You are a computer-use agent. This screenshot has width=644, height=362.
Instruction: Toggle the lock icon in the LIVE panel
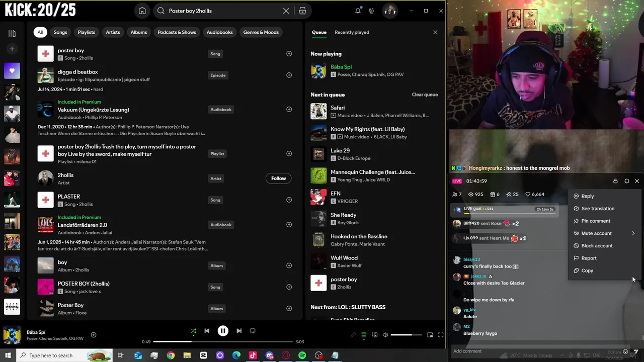[x=615, y=181]
